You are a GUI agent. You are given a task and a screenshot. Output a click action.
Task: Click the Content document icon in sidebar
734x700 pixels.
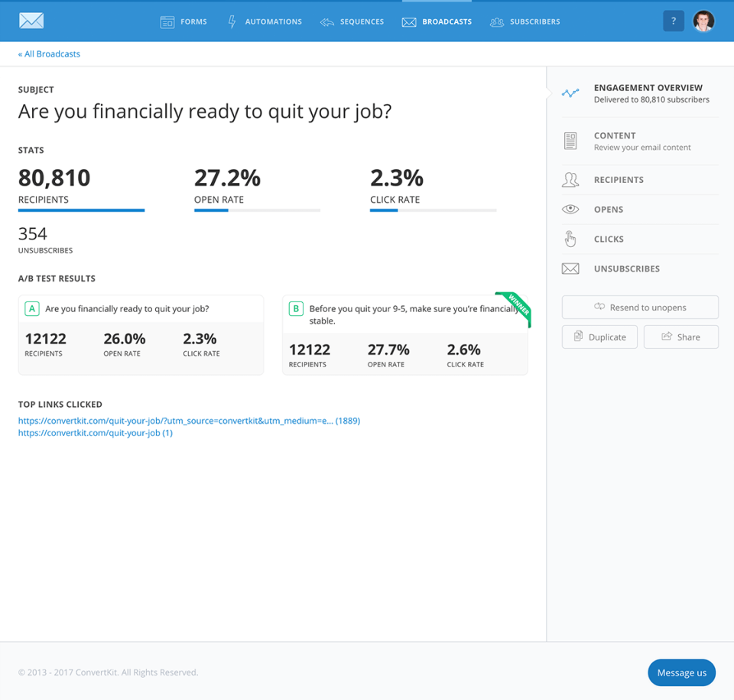570,140
